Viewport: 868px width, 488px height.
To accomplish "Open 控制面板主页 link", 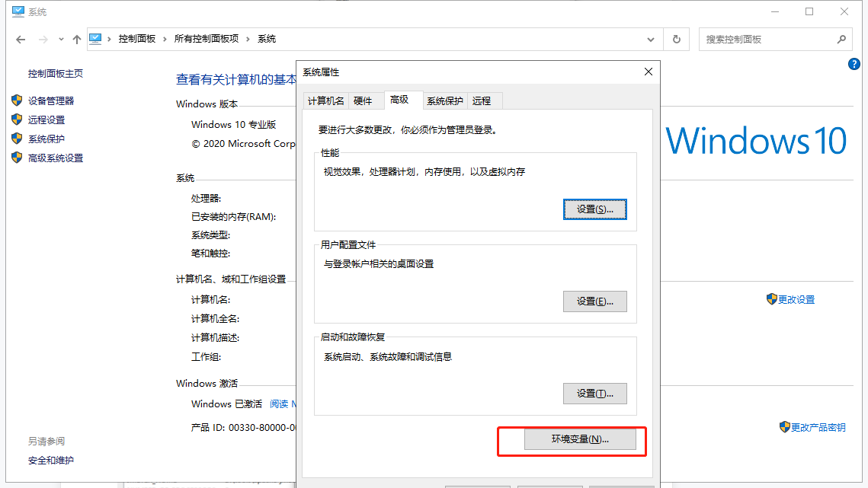I will [56, 74].
